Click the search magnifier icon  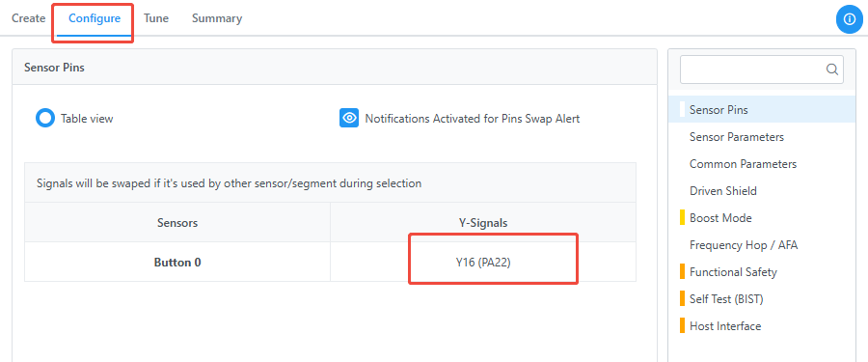point(832,70)
